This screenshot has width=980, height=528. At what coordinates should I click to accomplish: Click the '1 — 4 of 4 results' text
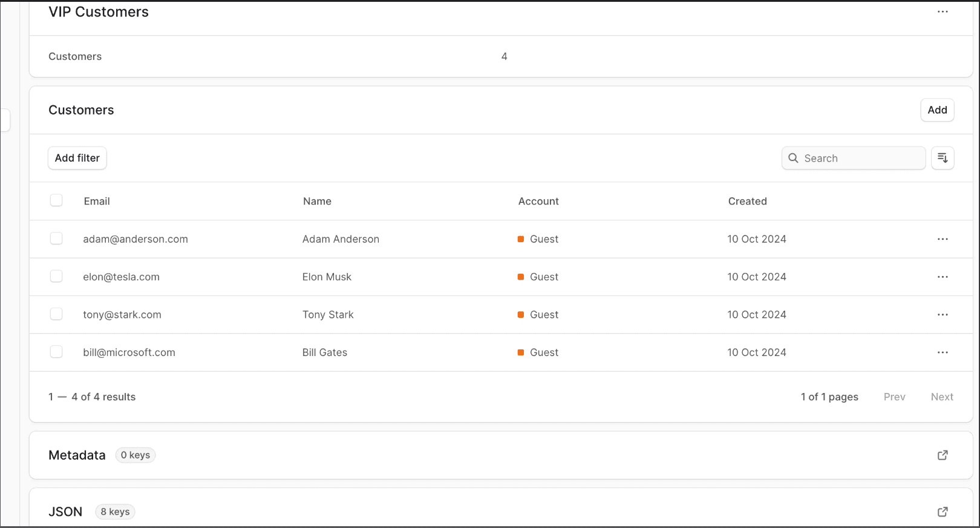pos(92,397)
